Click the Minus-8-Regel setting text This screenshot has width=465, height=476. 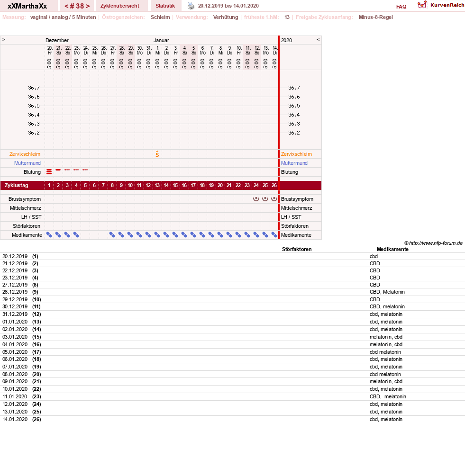tap(376, 18)
